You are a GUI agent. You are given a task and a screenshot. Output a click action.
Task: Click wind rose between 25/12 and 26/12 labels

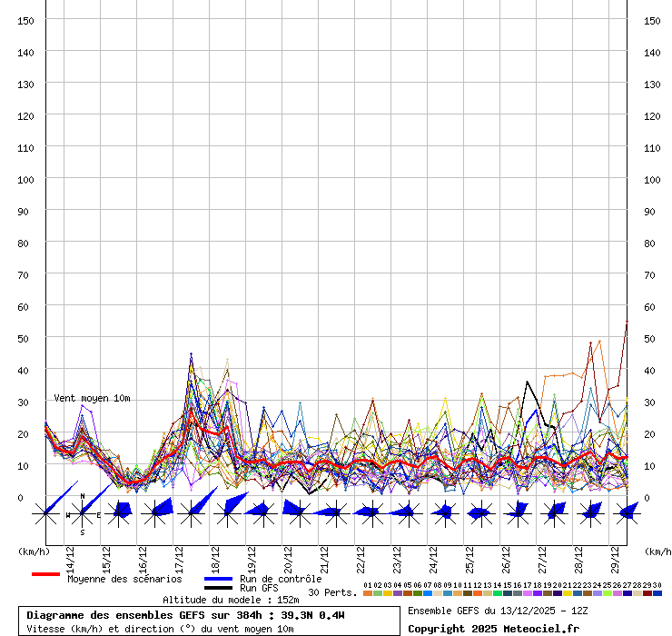pos(481,513)
